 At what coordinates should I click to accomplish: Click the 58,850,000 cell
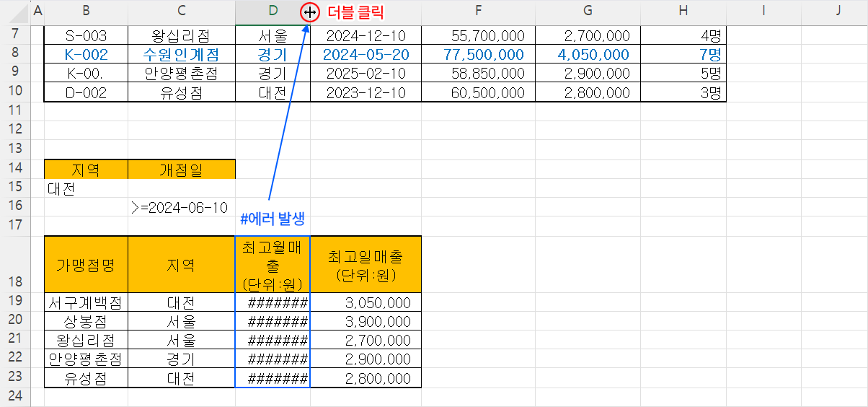pos(479,73)
